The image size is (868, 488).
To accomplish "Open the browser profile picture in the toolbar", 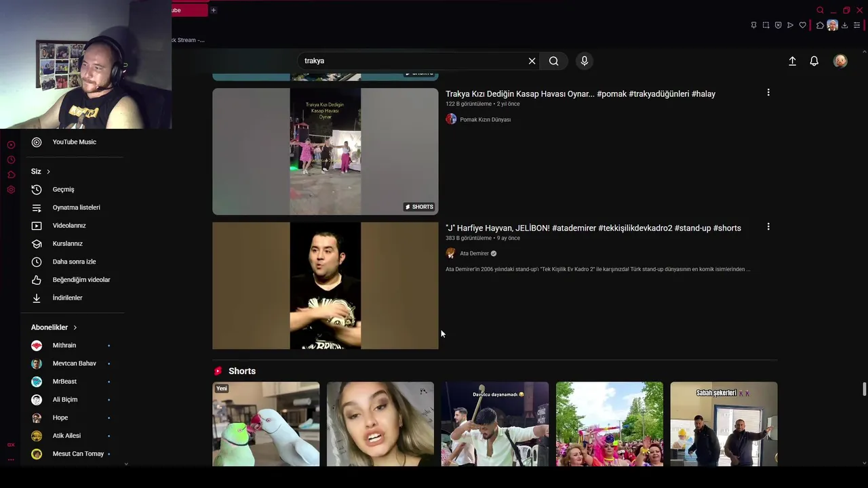I will [x=832, y=25].
